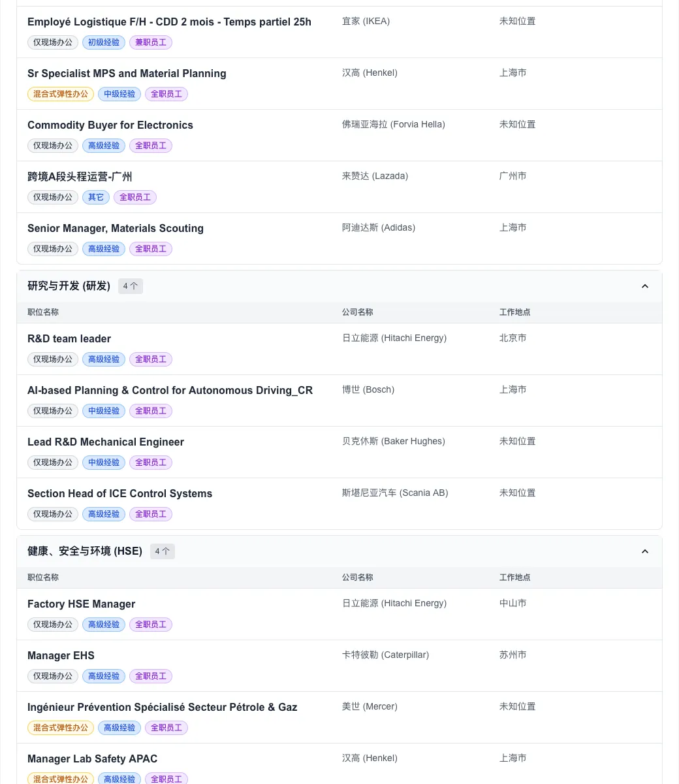Collapse the 健康、安全与环境 (HSE) section chevron
The height and width of the screenshot is (784, 679).
click(645, 551)
